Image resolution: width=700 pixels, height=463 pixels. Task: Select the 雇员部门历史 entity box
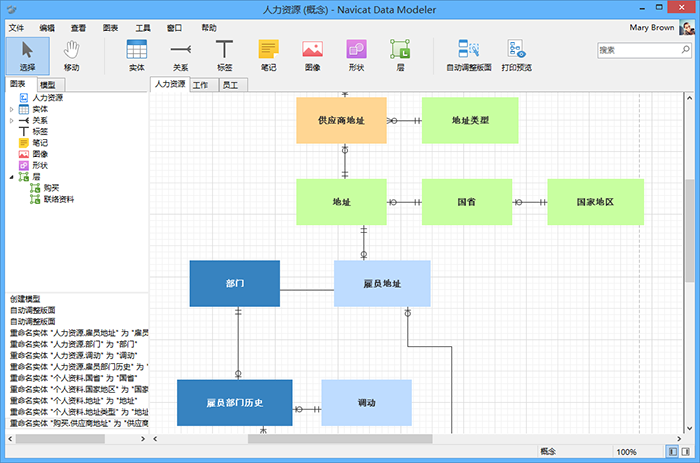tap(235, 403)
